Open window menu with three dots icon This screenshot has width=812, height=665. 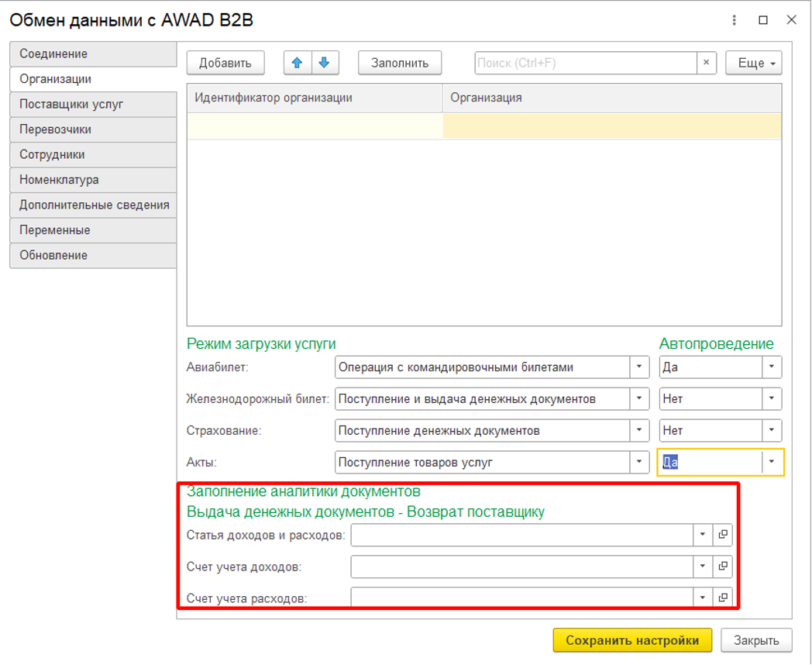[735, 20]
